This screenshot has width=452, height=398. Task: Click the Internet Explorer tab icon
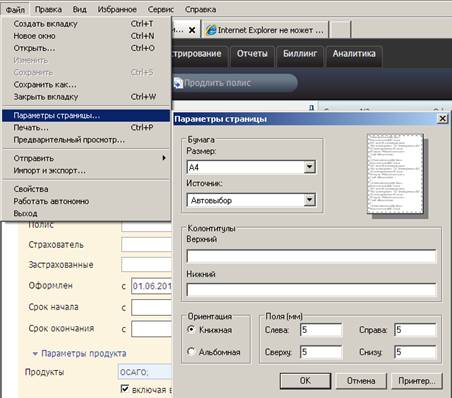211,30
